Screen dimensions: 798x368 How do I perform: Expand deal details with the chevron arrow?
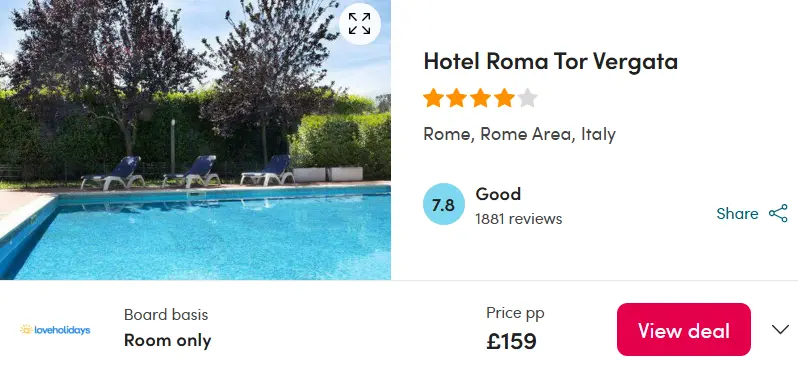(x=780, y=330)
